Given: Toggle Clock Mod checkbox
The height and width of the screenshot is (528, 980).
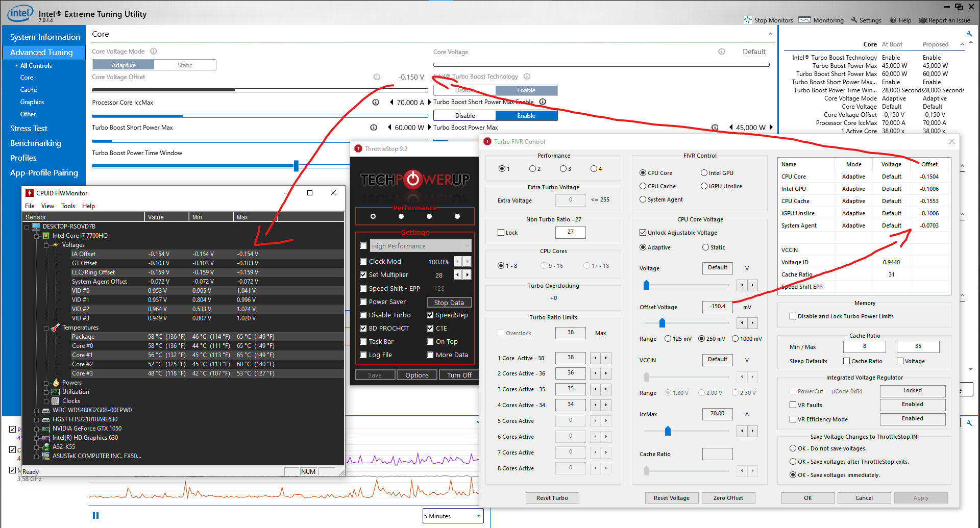Looking at the screenshot, I should tap(363, 262).
